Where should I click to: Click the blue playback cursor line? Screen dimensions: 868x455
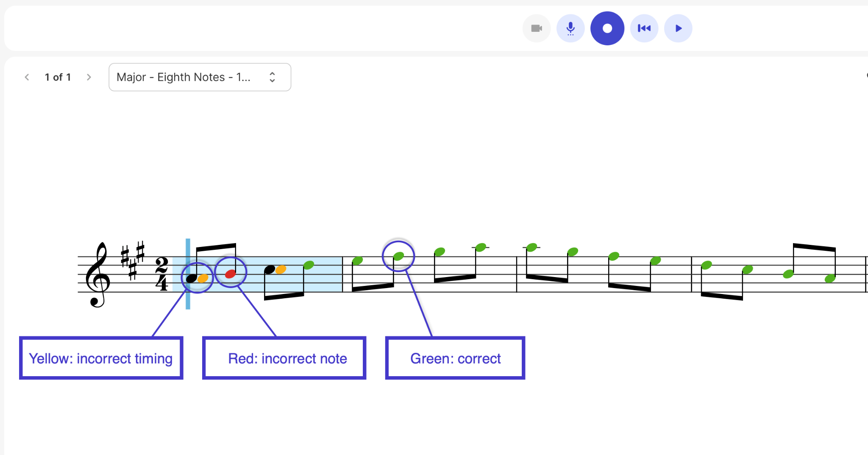tap(188, 274)
